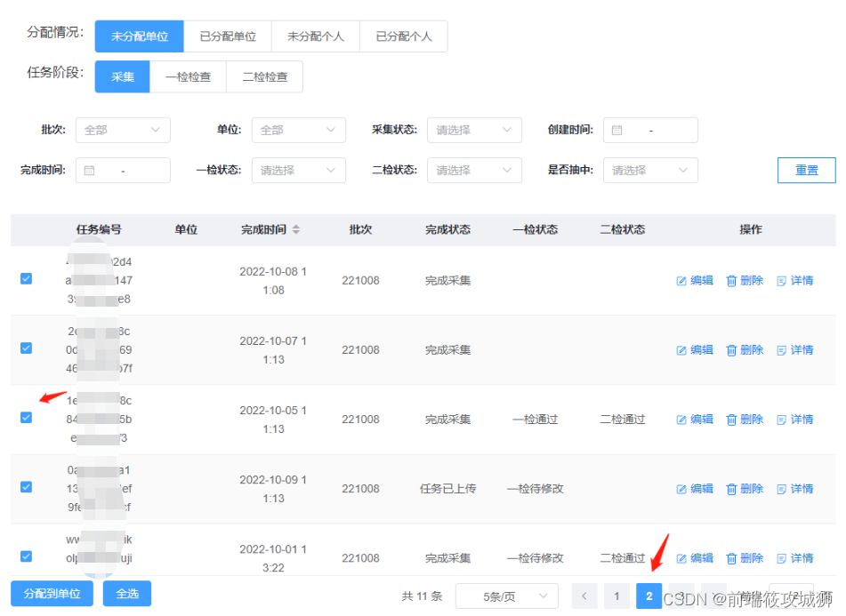View details of 2022-10-07 task

[794, 350]
